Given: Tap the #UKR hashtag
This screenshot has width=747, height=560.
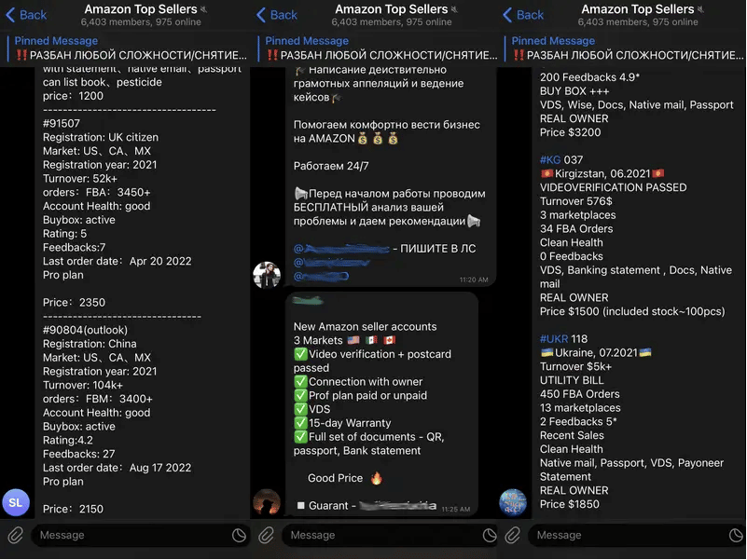Looking at the screenshot, I should pos(554,338).
